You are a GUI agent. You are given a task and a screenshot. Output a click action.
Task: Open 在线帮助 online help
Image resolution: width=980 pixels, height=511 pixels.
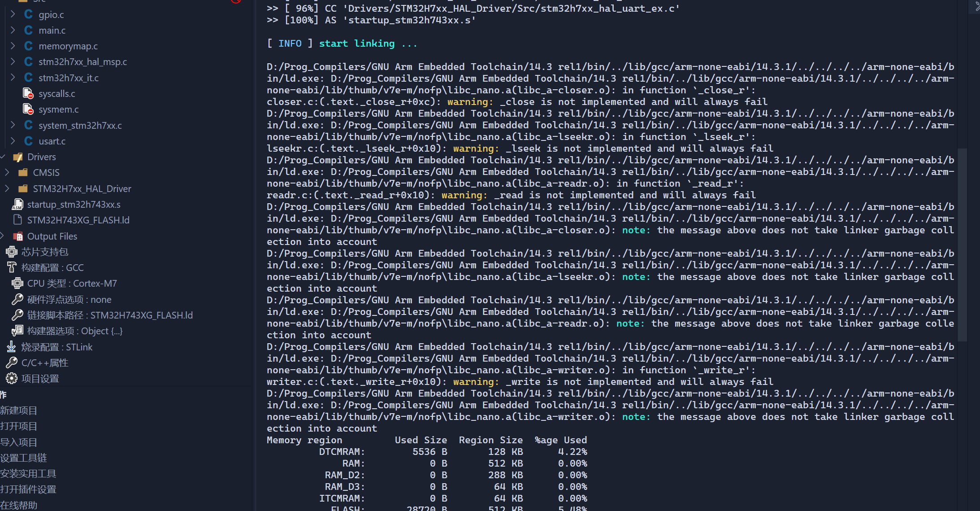19,506
